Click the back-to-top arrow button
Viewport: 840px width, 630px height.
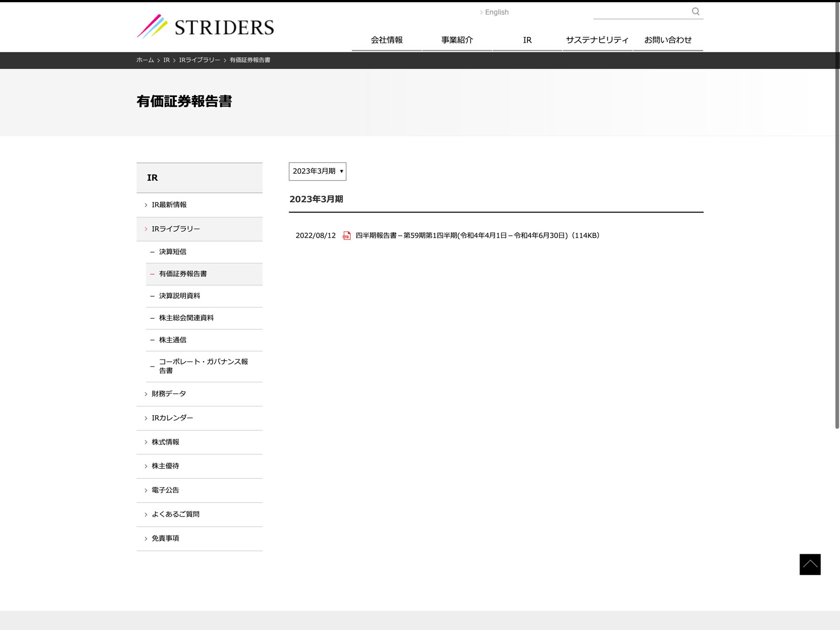coord(810,564)
